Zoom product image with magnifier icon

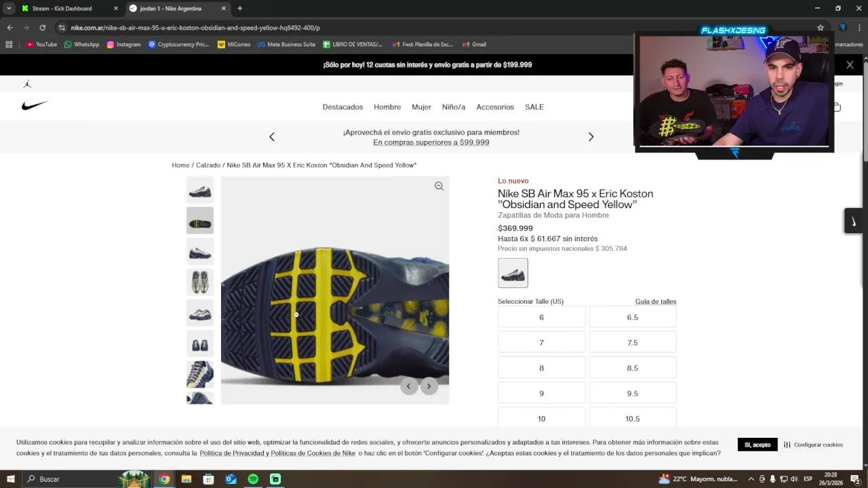click(x=439, y=186)
